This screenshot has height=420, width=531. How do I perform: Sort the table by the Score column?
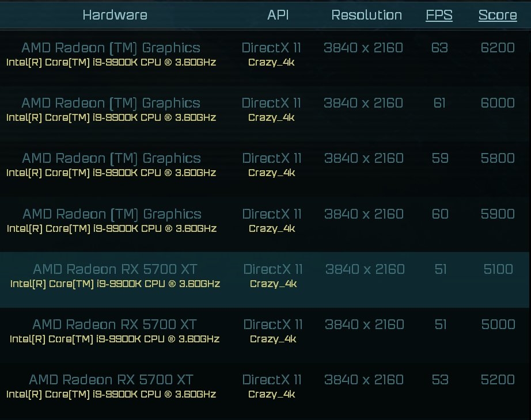497,15
